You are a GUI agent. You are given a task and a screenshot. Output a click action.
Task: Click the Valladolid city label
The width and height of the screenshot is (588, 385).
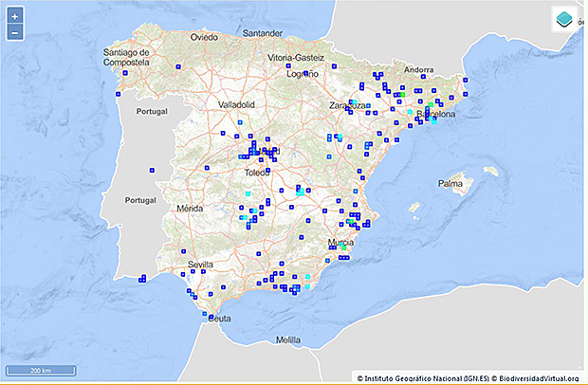coord(237,104)
